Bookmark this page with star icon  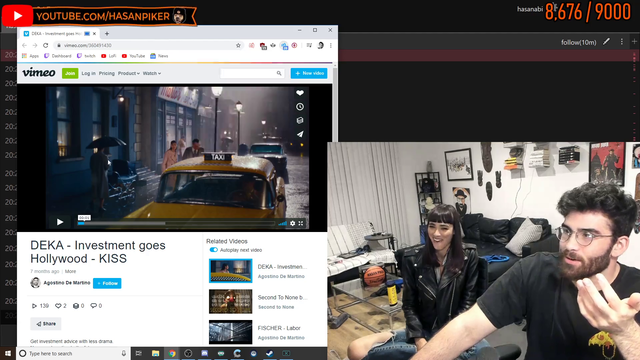pos(238,45)
